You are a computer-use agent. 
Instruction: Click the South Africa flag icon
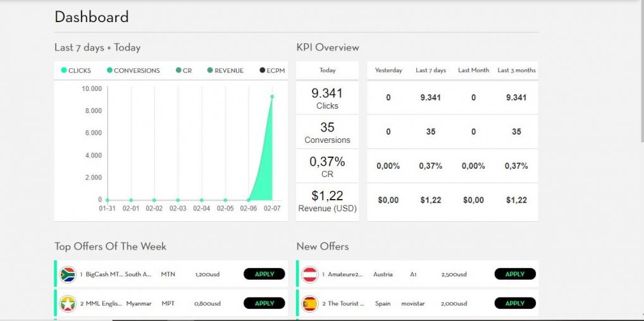pyautogui.click(x=68, y=274)
